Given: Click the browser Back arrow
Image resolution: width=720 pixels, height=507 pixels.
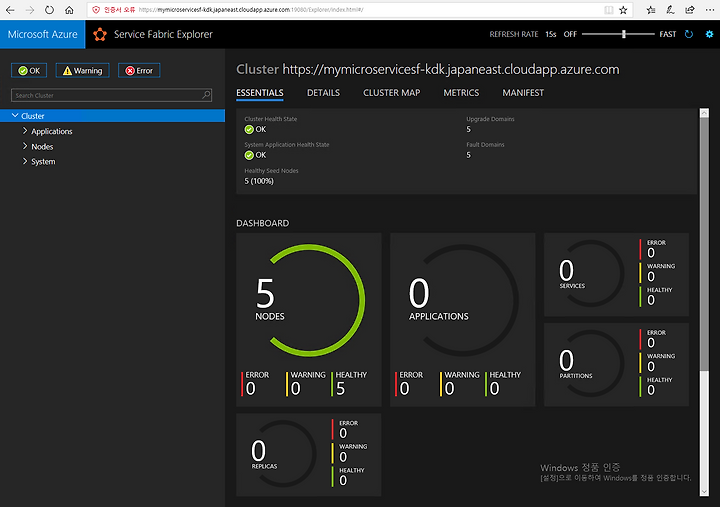Looking at the screenshot, I should coord(10,10).
